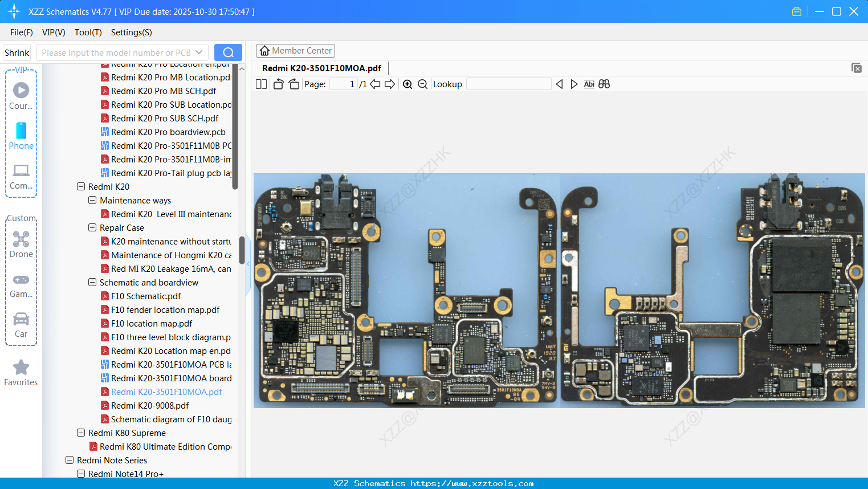Collapse the Redmi Note Series node

point(70,460)
